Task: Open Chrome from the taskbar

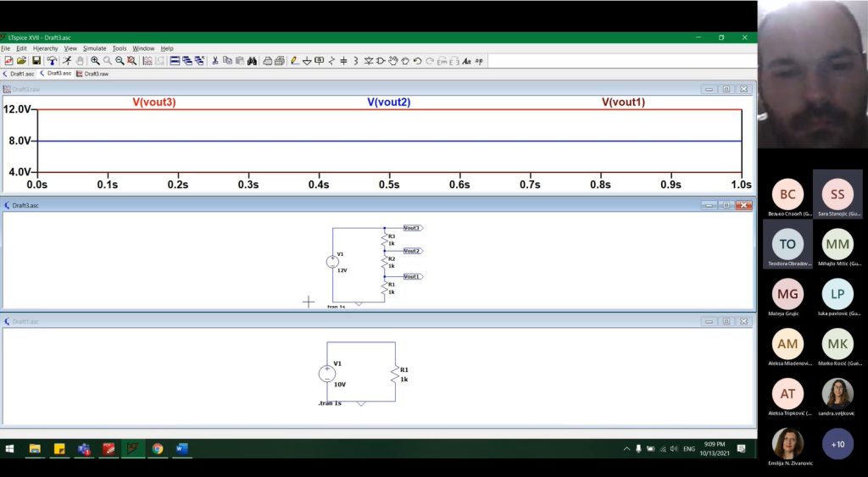Action: click(x=158, y=449)
